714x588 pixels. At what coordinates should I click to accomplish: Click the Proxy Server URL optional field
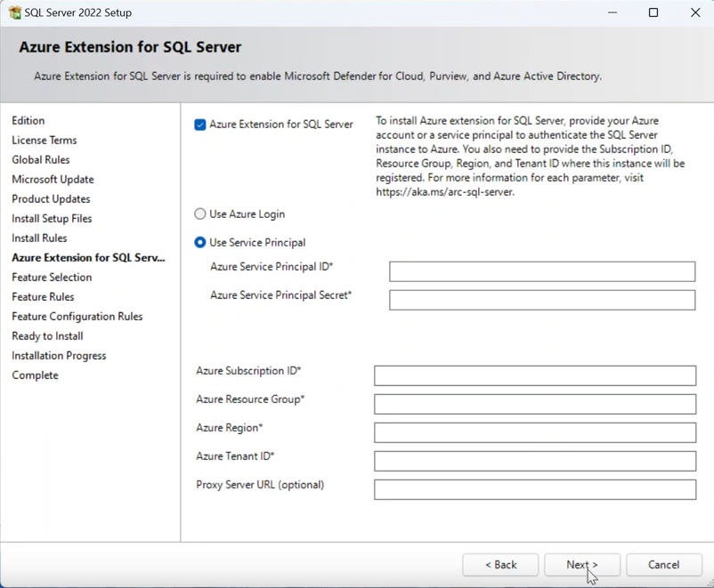tap(535, 489)
